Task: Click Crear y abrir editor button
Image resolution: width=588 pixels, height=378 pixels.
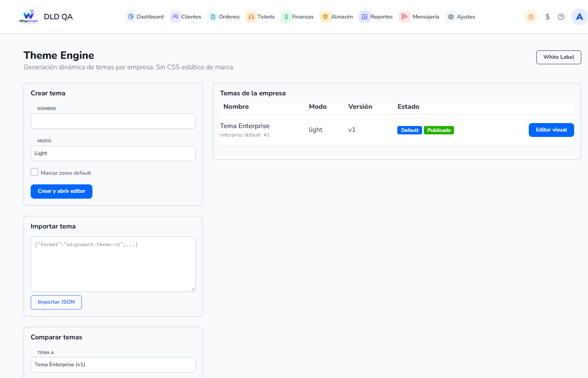Action: [x=61, y=192]
